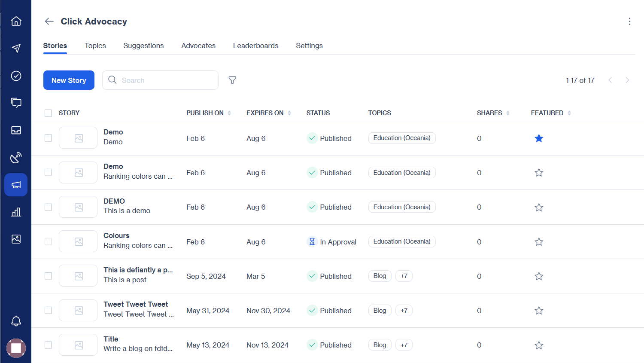644x363 pixels.
Task: Expand +7 topics on Title row
Action: 404,345
